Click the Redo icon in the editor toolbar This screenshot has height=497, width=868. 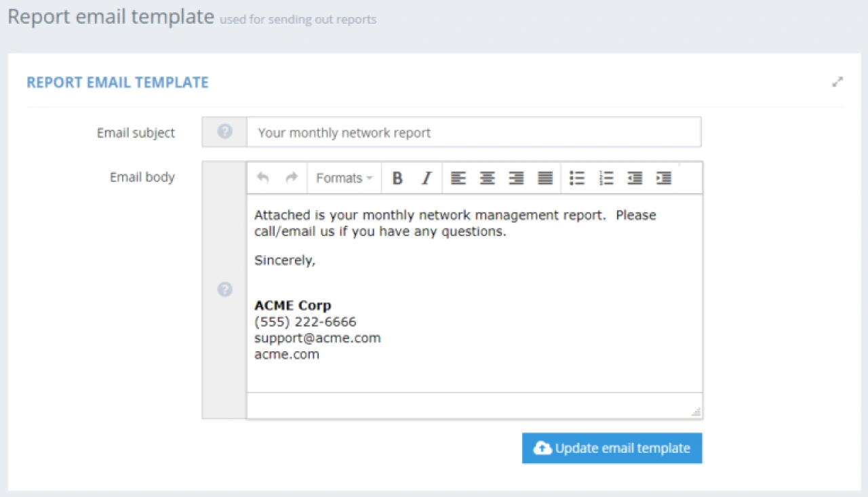click(x=290, y=178)
